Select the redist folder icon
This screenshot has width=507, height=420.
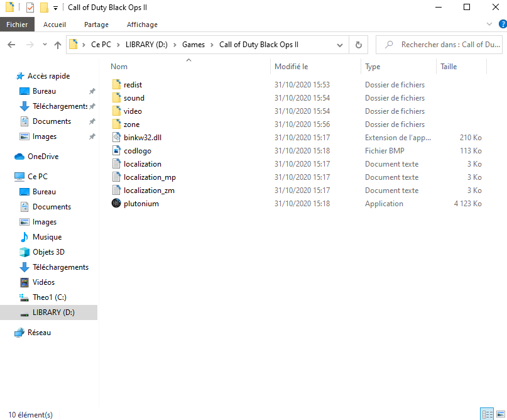116,84
